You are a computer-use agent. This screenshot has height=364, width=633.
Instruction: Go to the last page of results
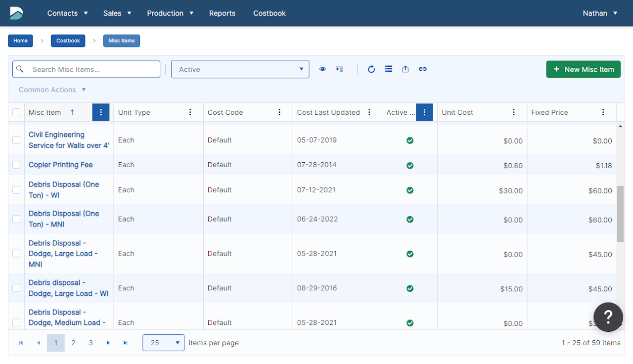[x=126, y=343]
